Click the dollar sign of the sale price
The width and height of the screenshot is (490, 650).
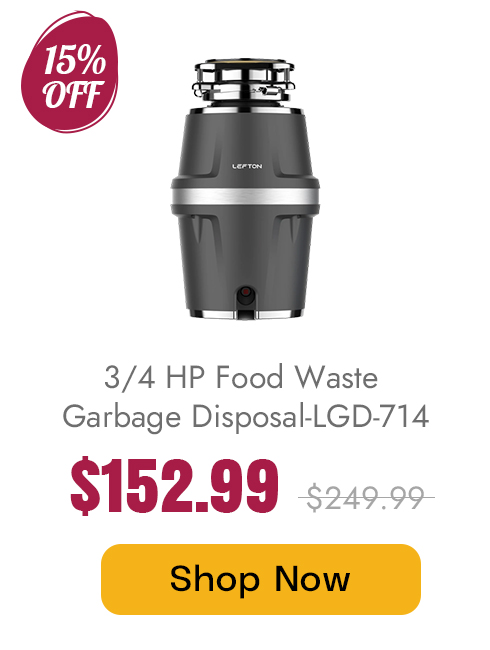tap(85, 485)
